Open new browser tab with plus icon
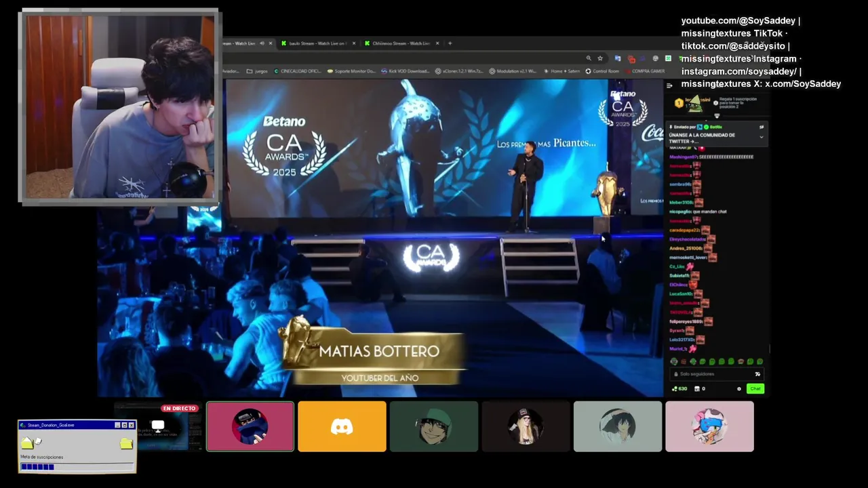This screenshot has height=488, width=868. point(450,43)
